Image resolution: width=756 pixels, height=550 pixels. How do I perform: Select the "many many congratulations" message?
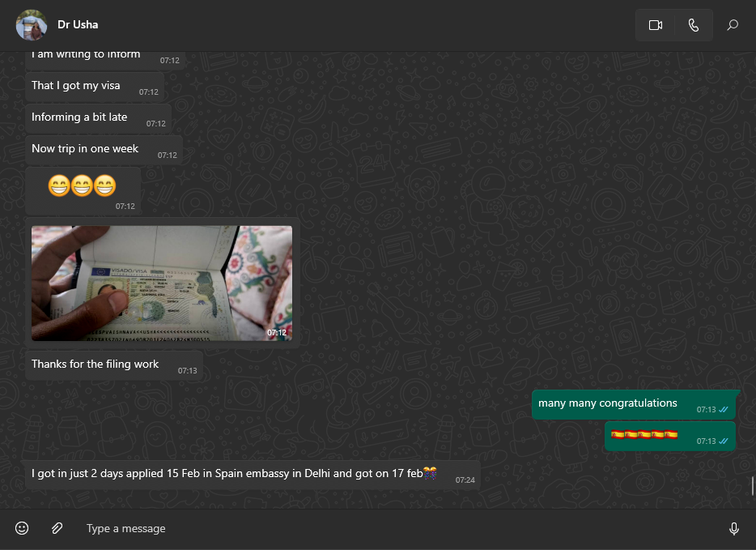point(607,403)
